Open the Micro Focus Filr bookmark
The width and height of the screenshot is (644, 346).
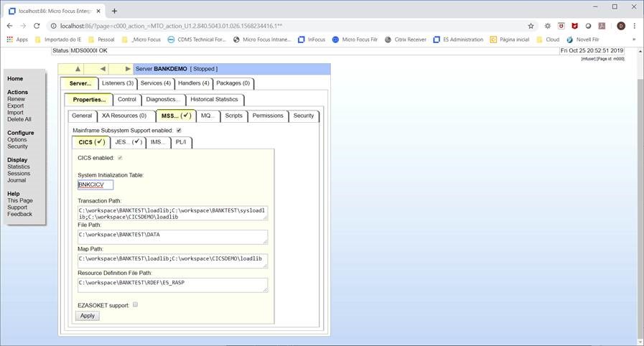pos(355,39)
